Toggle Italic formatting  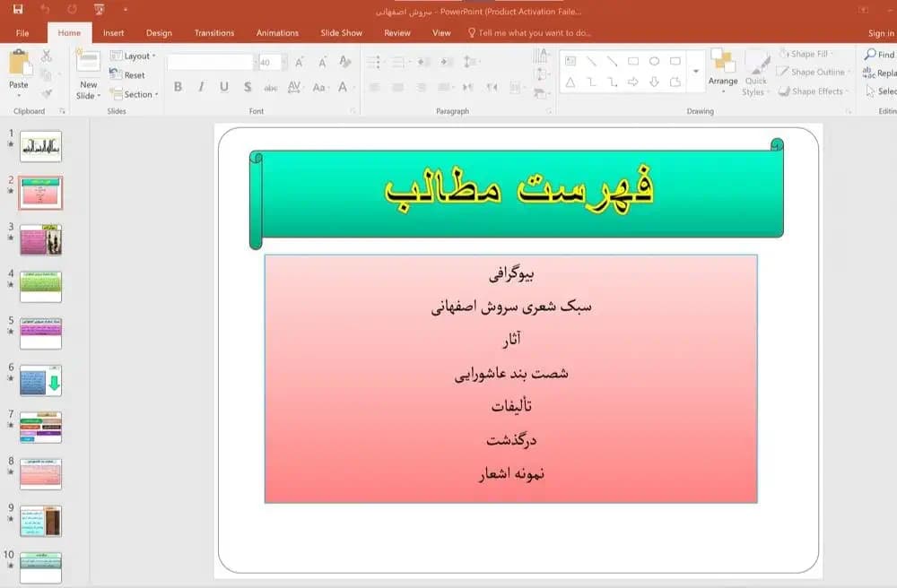(x=201, y=87)
